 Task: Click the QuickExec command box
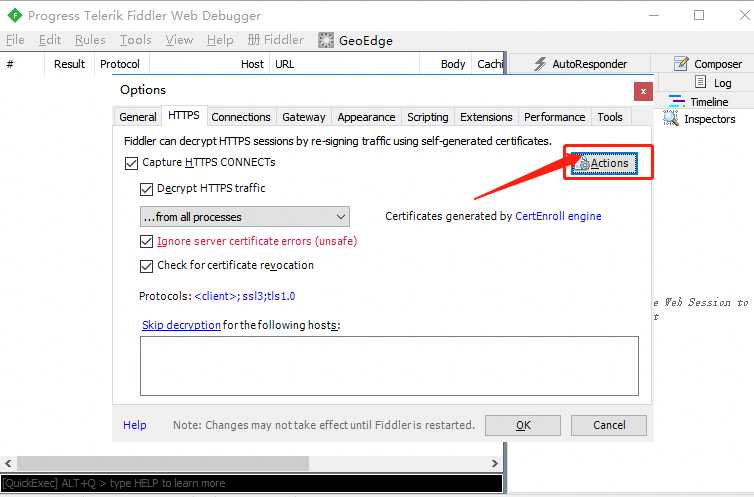(x=251, y=483)
